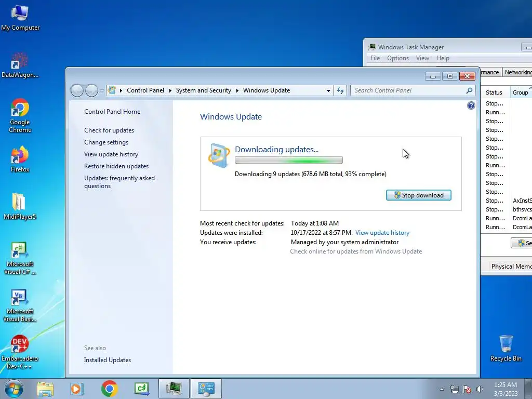Screen dimensions: 532x399
Task: Click System and Security in the breadcrumb
Action: pyautogui.click(x=203, y=90)
